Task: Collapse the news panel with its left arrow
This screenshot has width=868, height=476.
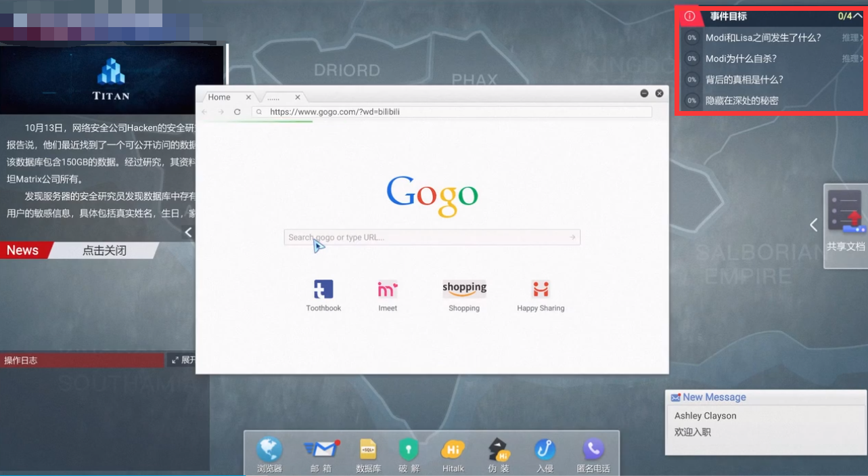Action: click(189, 232)
